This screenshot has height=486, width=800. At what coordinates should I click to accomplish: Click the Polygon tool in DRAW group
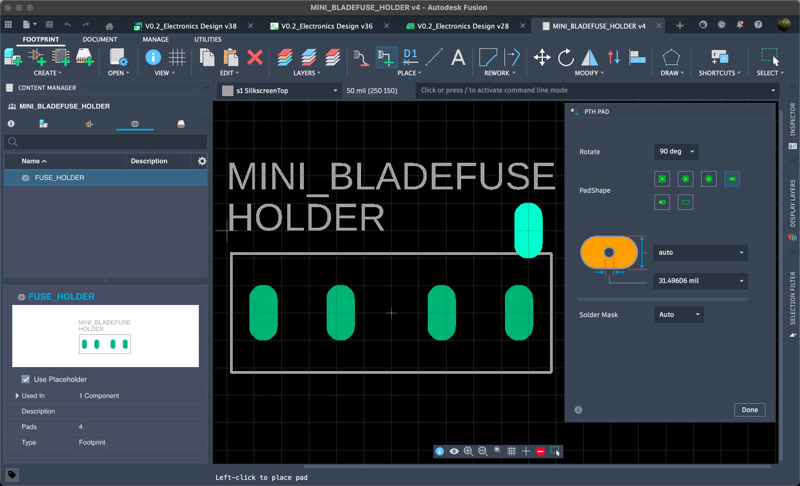point(670,57)
